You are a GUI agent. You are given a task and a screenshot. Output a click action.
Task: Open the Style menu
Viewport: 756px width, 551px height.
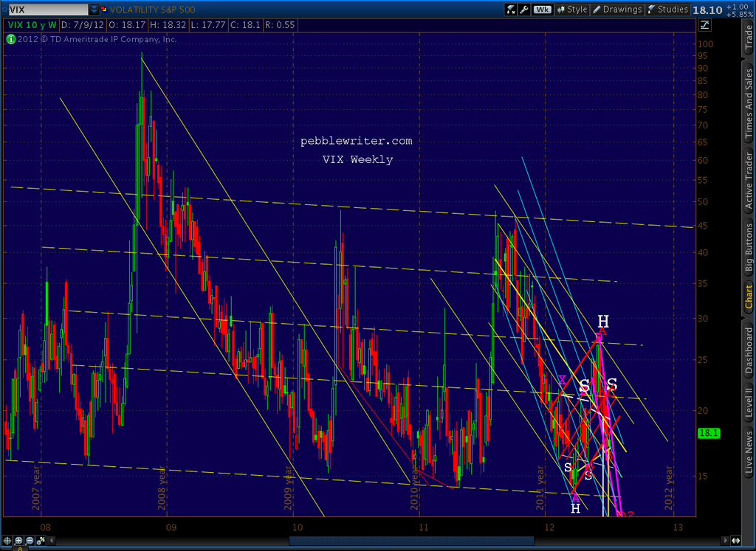pyautogui.click(x=572, y=9)
